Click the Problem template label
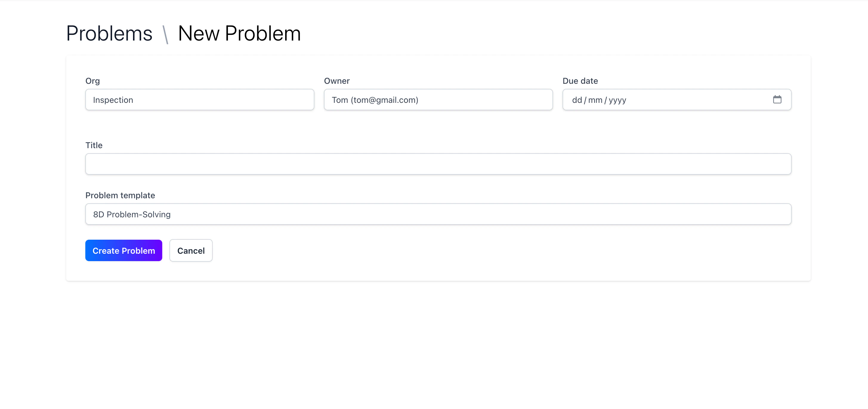Viewport: 868px width, 409px height. click(x=120, y=195)
